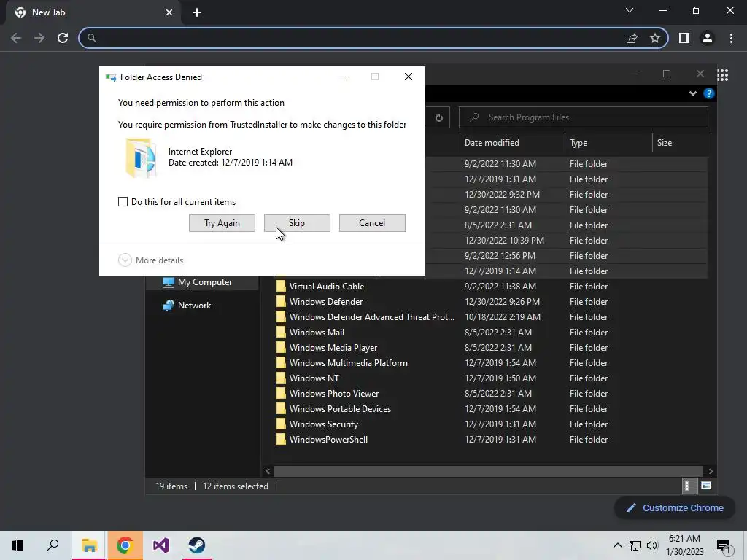Switch to large icons view in status bar
This screenshot has height=560, width=747.
tap(706, 486)
